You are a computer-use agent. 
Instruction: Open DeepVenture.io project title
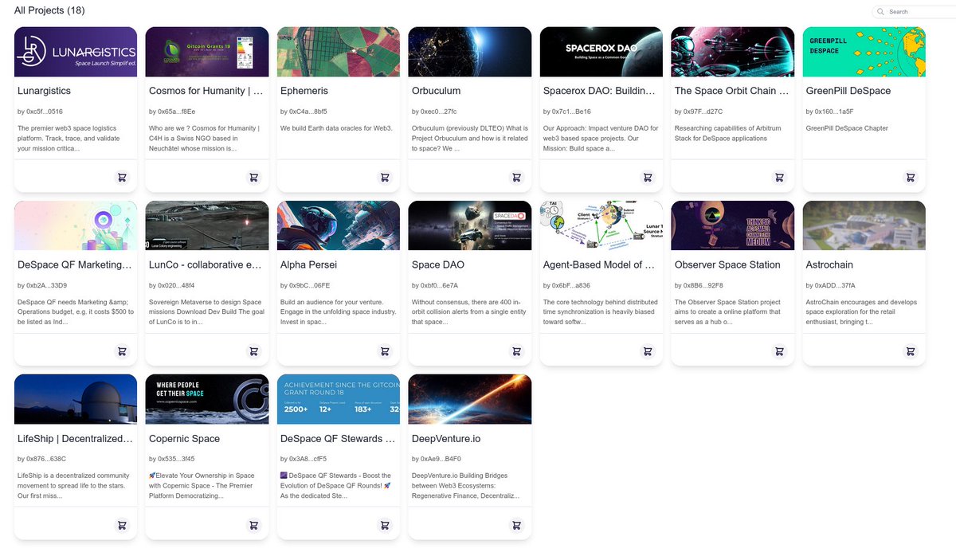click(x=446, y=439)
